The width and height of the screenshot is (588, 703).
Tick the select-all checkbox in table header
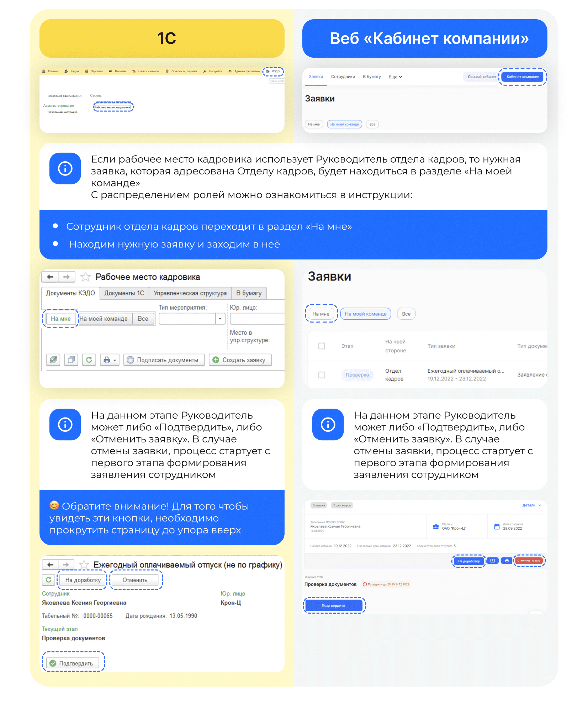[x=322, y=346]
